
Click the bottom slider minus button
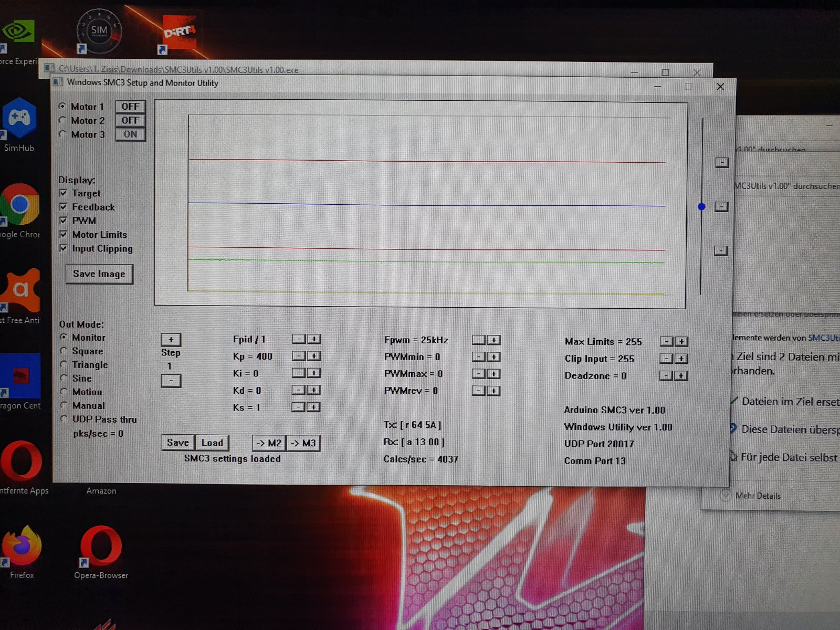coord(721,251)
